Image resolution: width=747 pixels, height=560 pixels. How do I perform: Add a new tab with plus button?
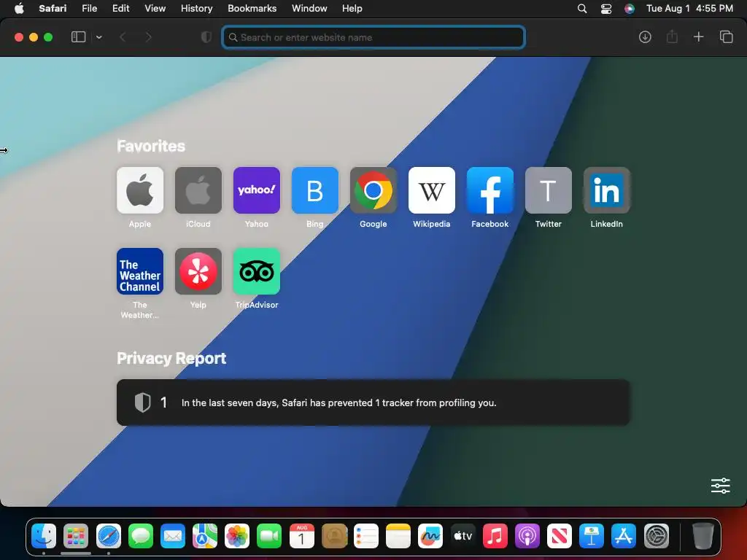698,36
